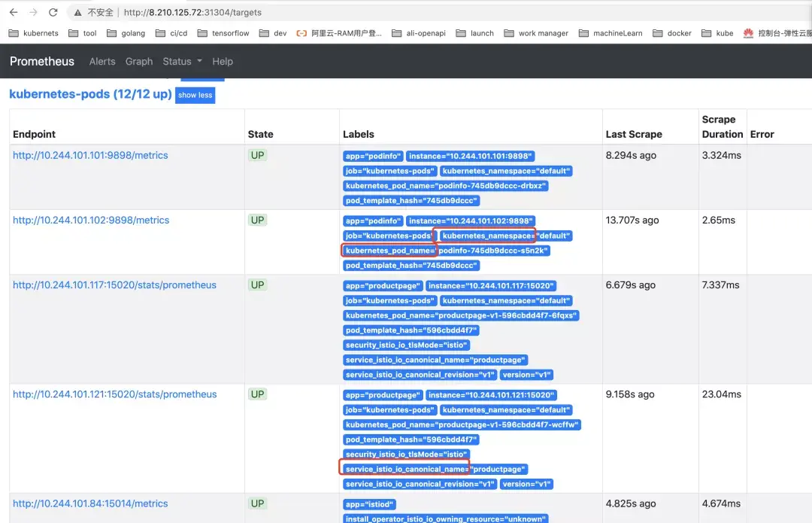Click the 4.674ms scrape duration value

pos(721,504)
